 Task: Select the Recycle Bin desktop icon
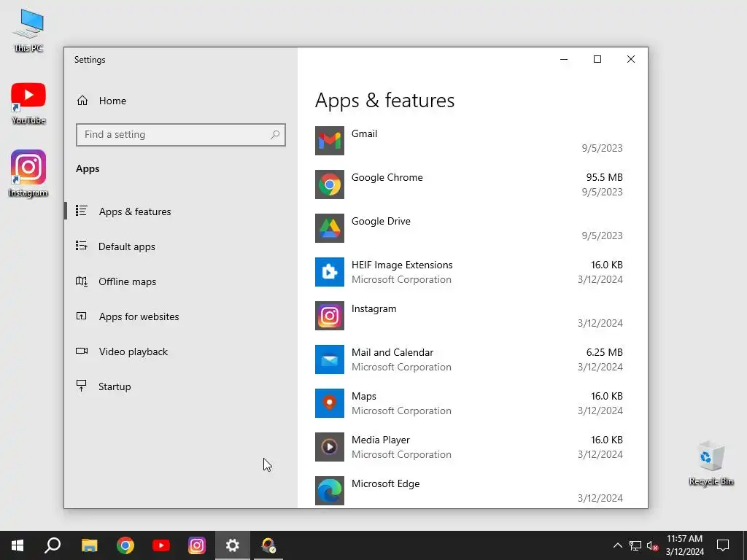coord(711,464)
